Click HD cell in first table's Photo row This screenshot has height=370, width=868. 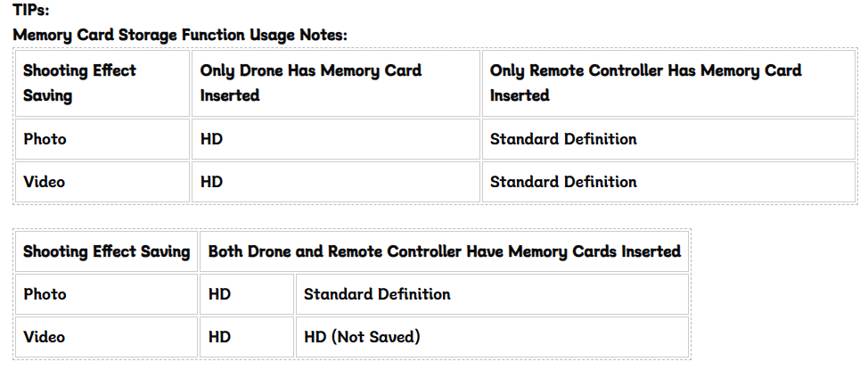pos(212,139)
